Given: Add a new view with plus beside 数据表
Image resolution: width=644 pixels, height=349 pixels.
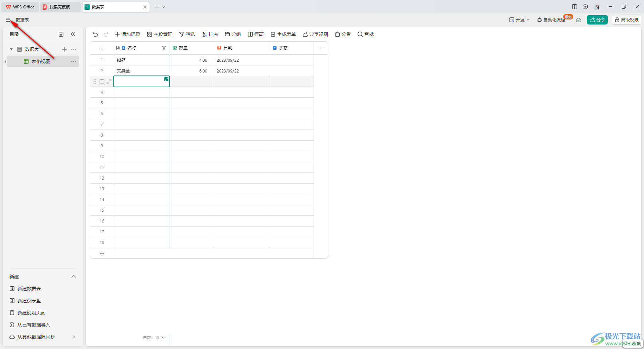Looking at the screenshot, I should pos(64,49).
